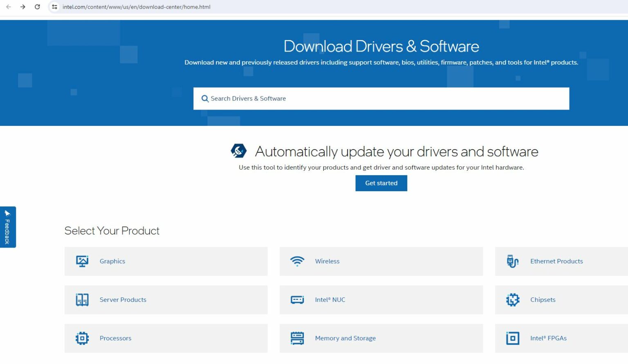Screen dimensions: 628x364
Task: Click the Wireless wifi icon
Action: pos(297,261)
